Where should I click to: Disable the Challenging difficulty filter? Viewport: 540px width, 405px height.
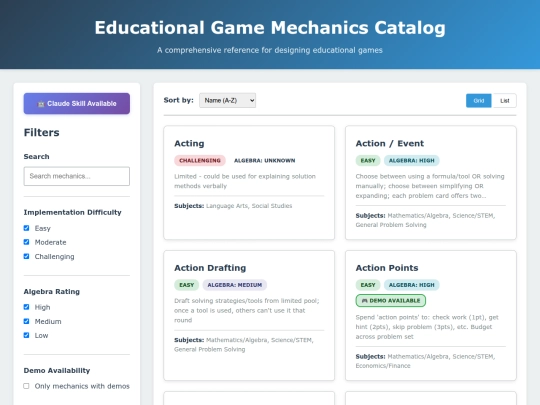point(27,256)
